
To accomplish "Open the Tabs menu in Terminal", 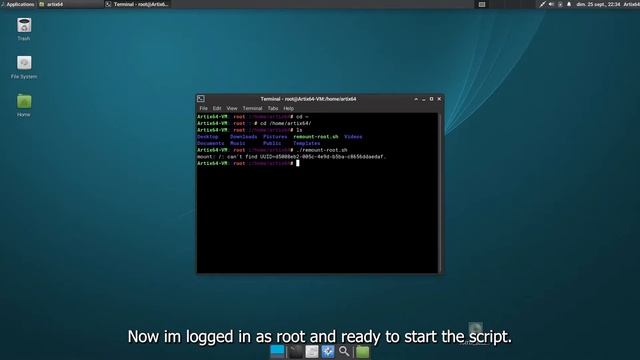I will tap(273, 108).
